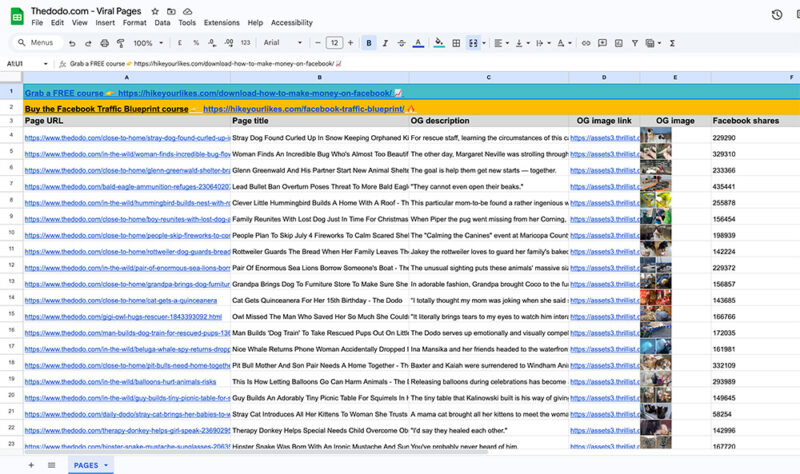Click the Undo icon in the toolbar
The width and height of the screenshot is (800, 474).
pos(72,43)
